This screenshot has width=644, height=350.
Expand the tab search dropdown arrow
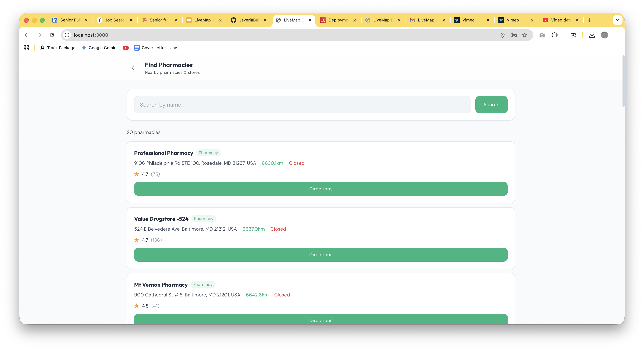pyautogui.click(x=617, y=20)
